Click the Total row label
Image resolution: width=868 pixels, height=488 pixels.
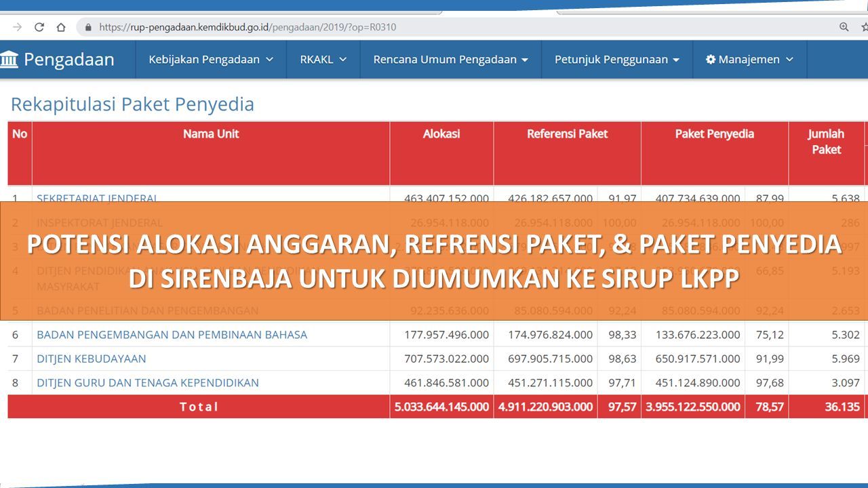coord(199,407)
